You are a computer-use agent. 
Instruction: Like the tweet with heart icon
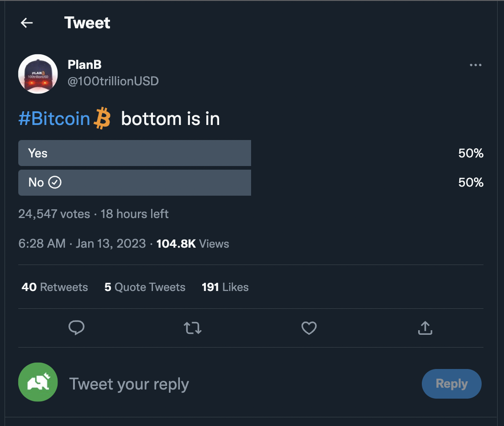coord(309,328)
